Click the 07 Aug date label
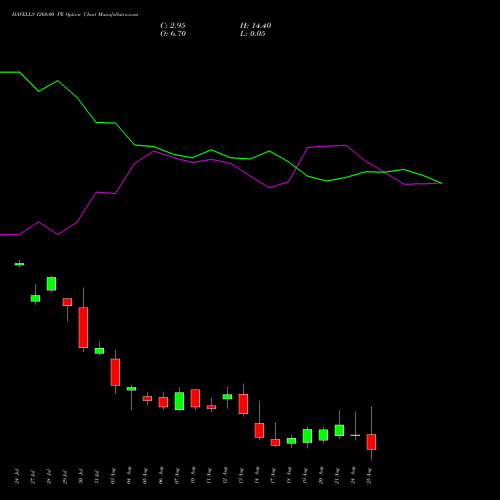500x500 pixels. click(177, 476)
